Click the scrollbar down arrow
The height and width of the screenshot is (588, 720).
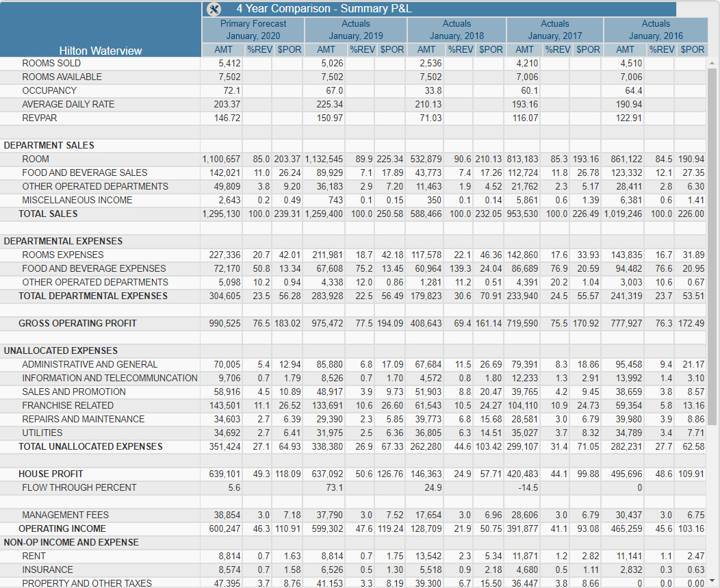tap(712, 580)
